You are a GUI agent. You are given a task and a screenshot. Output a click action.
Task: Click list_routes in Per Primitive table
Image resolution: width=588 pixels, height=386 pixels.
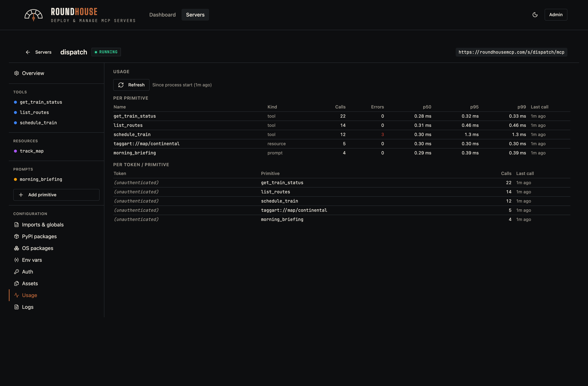point(128,125)
